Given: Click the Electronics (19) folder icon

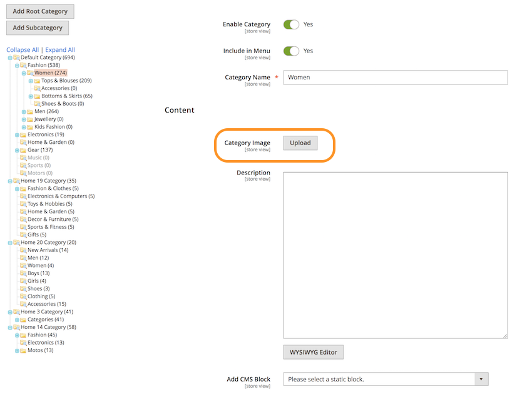Looking at the screenshot, I should pos(23,135).
